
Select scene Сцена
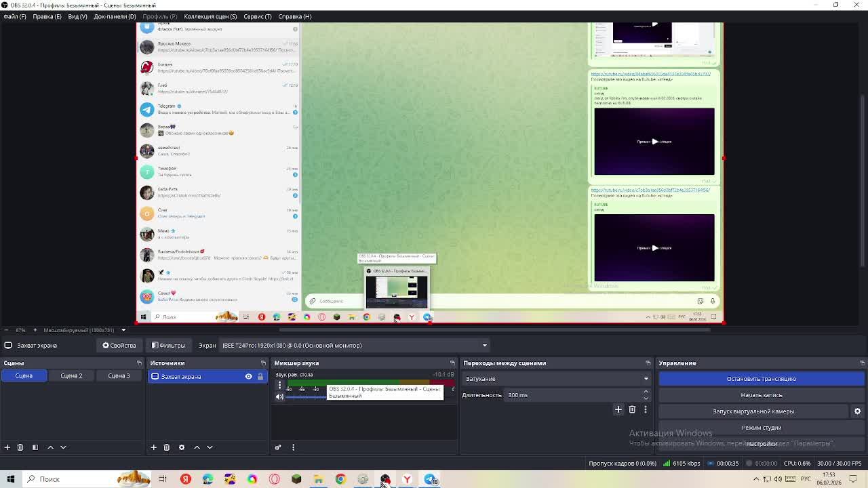[24, 376]
